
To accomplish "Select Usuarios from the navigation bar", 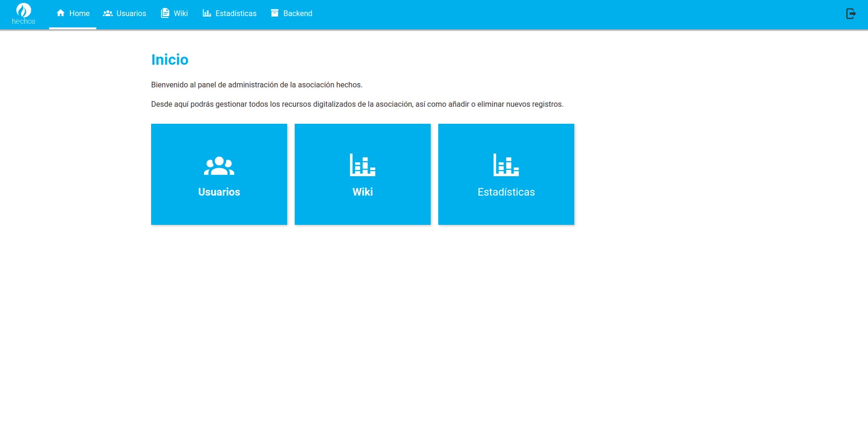I will pyautogui.click(x=131, y=13).
